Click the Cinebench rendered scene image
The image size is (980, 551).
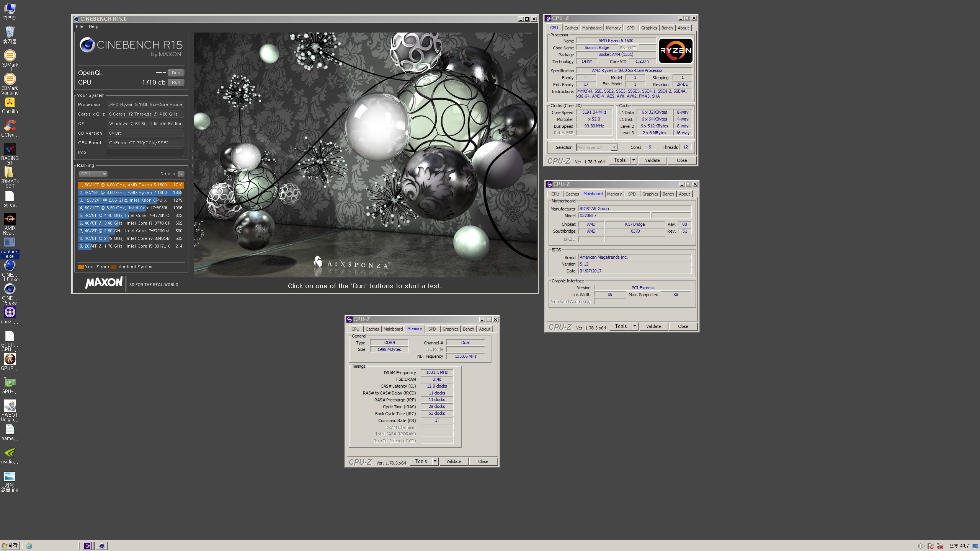coord(365,155)
